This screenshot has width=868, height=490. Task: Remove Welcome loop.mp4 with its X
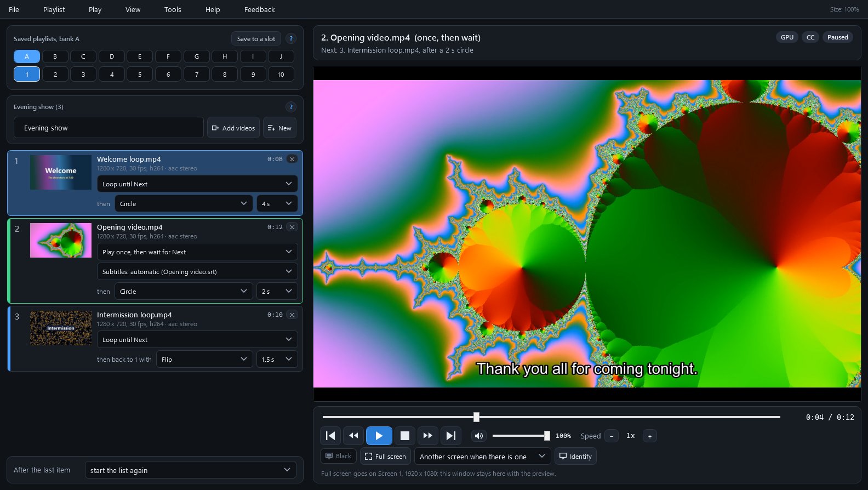coord(292,159)
